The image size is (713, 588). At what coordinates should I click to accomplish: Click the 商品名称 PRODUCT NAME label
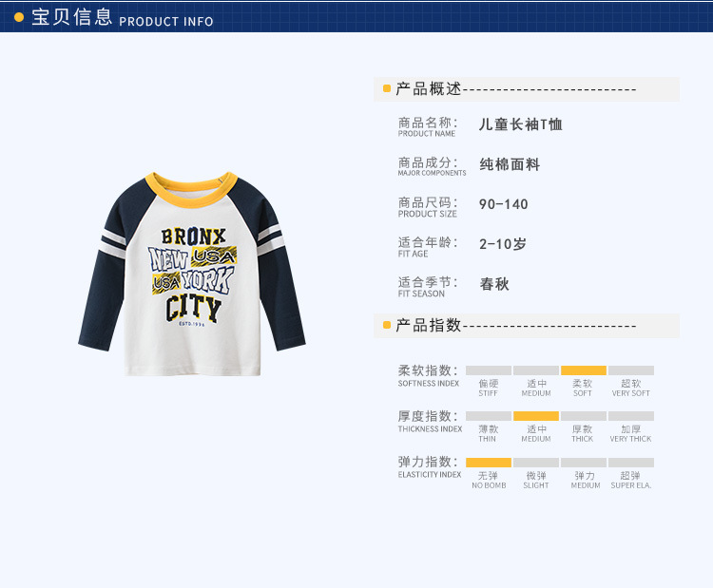point(428,126)
